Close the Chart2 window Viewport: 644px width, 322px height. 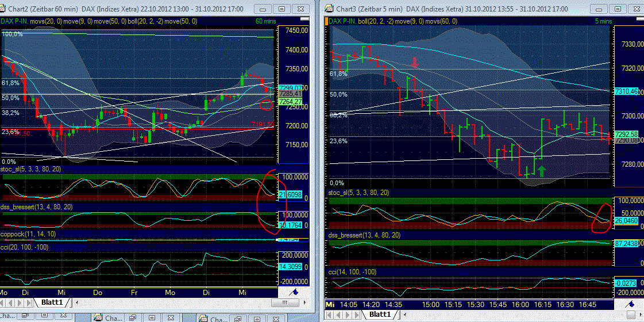(301, 8)
